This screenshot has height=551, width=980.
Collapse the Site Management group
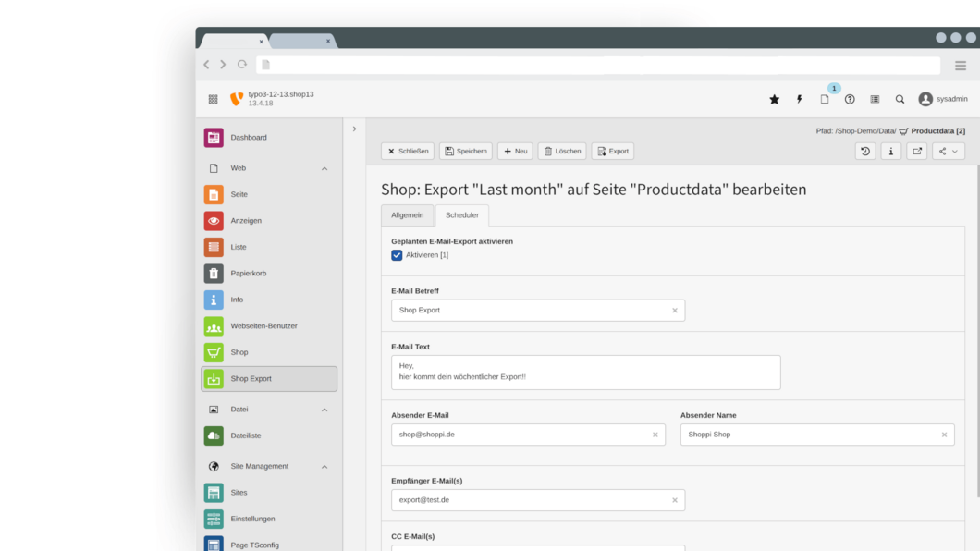pyautogui.click(x=325, y=467)
